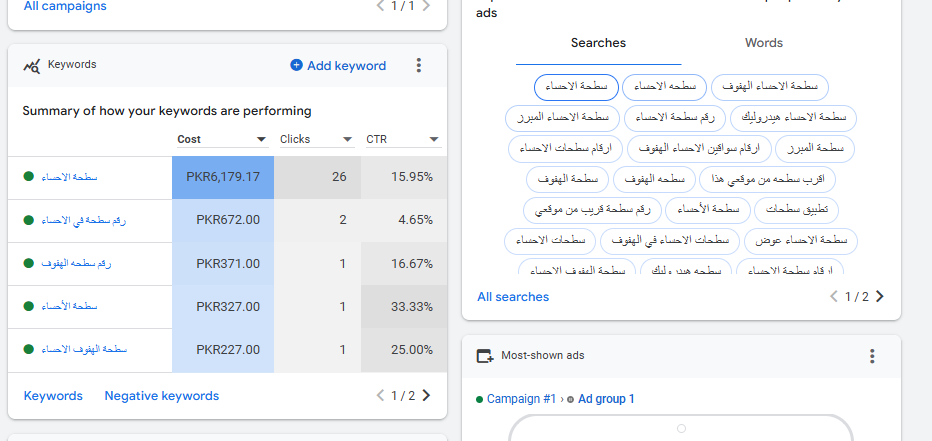Open the All searches link
Viewport: 932px width, 441px height.
(x=513, y=297)
